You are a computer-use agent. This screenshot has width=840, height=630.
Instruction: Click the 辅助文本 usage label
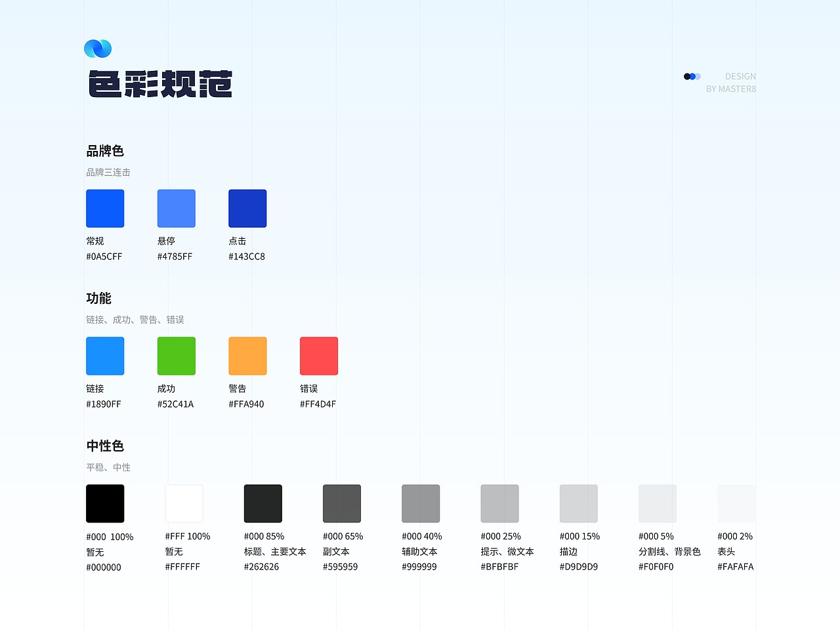pos(419,552)
